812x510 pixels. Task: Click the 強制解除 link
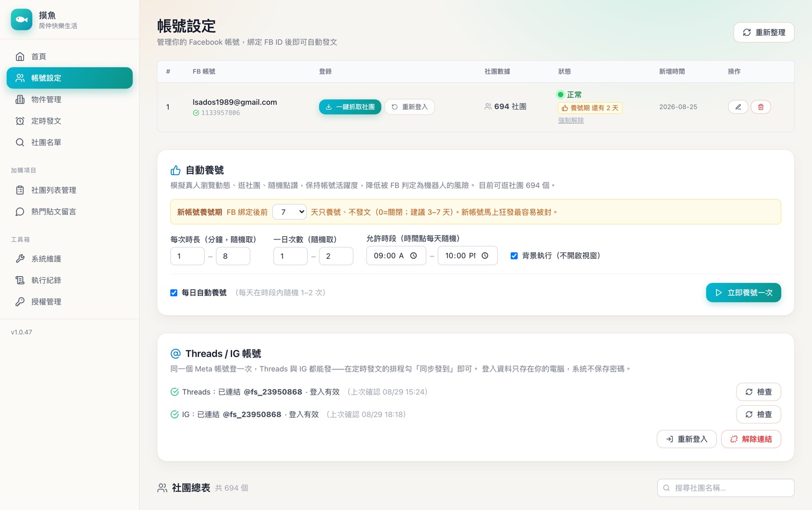click(x=571, y=120)
